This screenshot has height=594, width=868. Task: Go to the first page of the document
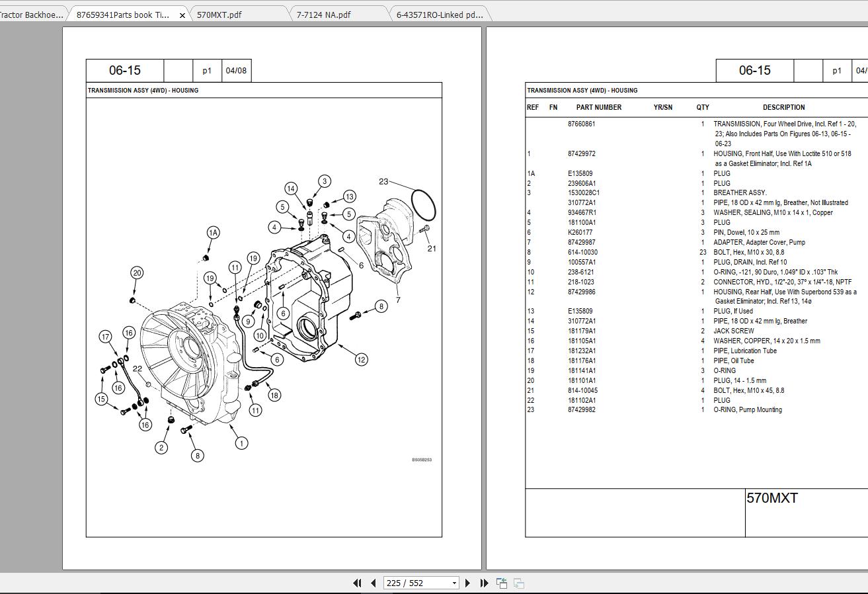[357, 583]
